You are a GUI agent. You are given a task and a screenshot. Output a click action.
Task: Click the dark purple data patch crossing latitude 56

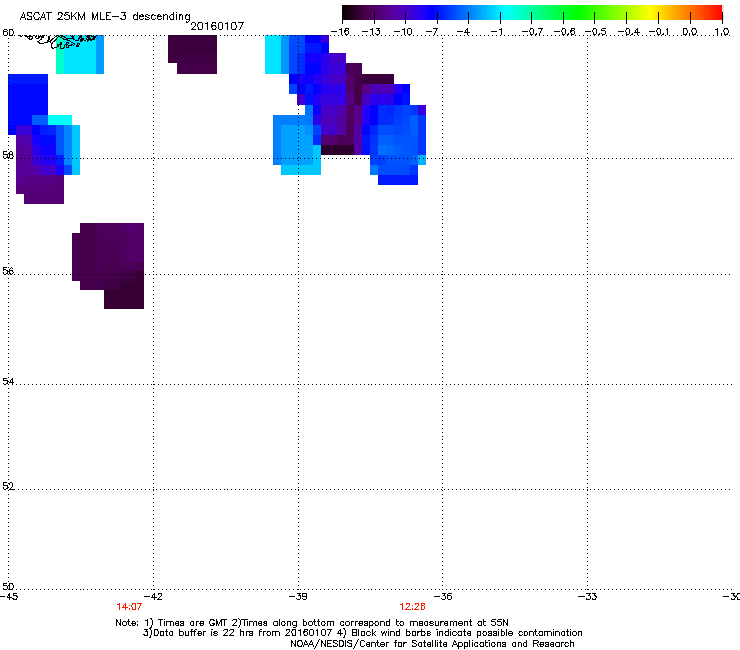point(108,266)
